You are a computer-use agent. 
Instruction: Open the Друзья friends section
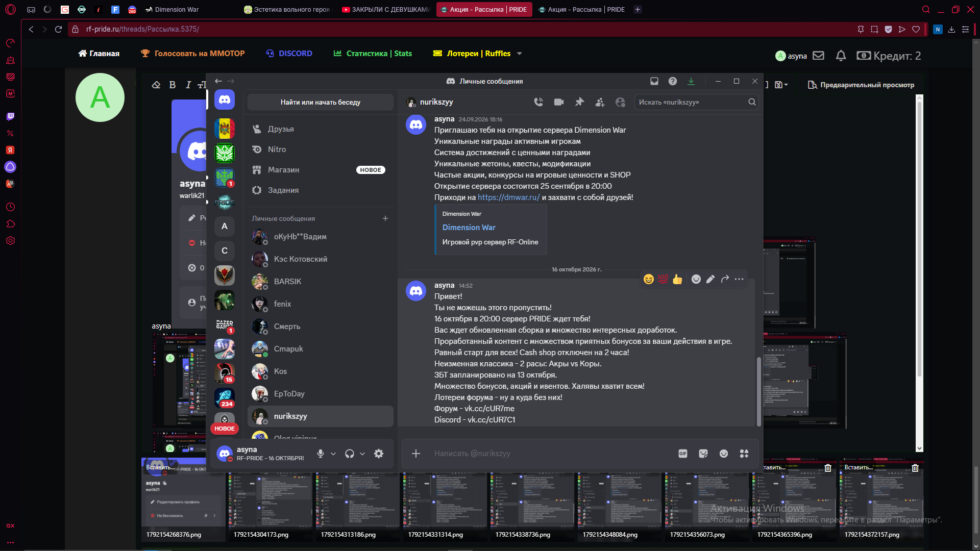click(x=321, y=129)
